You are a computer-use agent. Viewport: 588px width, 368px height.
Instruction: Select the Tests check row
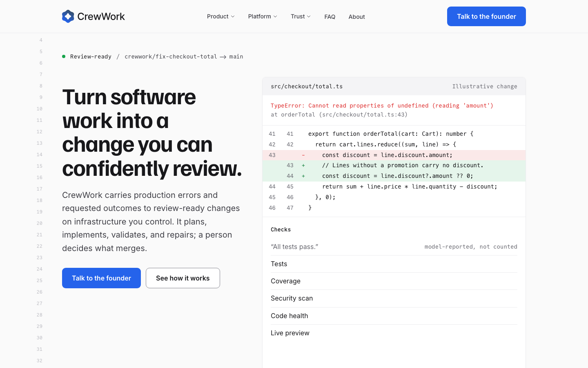click(x=394, y=264)
